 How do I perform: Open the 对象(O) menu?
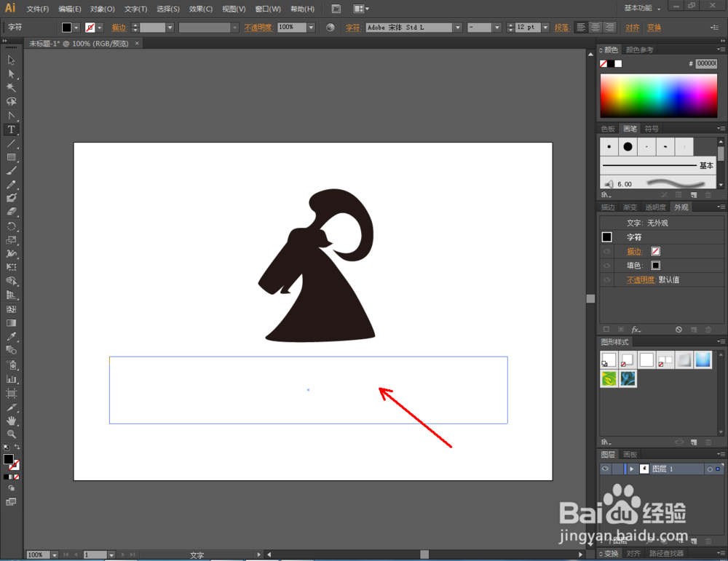tap(103, 9)
